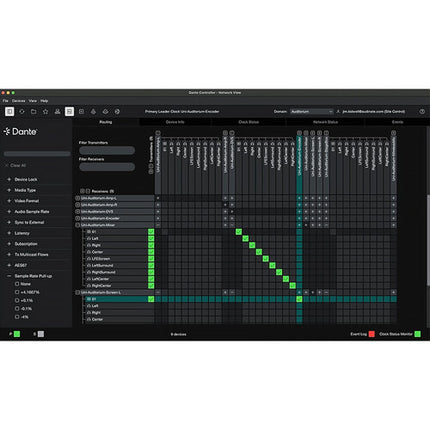Click Clear All filters
The height and width of the screenshot is (430, 430).
point(15,165)
